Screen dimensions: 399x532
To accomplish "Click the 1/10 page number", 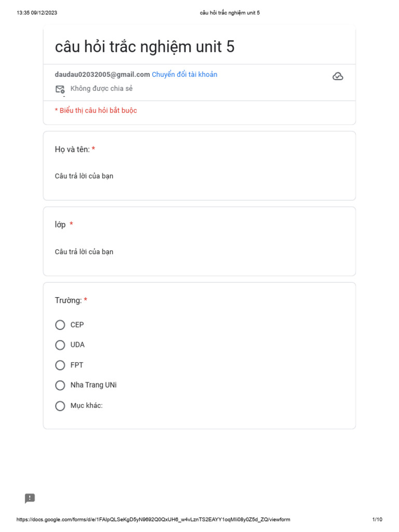I will [377, 520].
